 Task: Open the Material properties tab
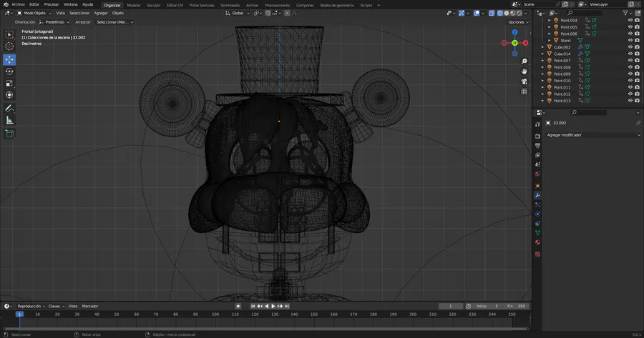click(x=537, y=242)
